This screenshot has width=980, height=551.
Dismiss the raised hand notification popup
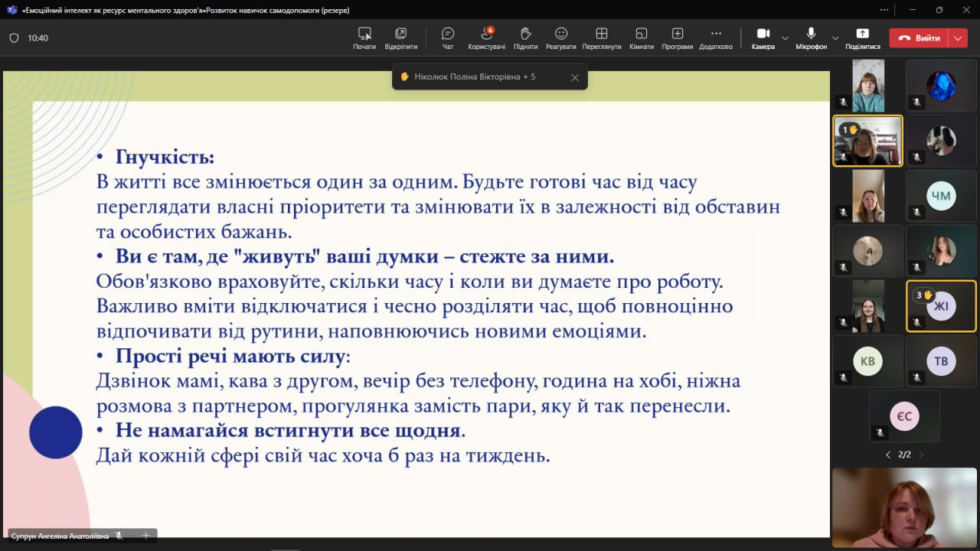[575, 77]
